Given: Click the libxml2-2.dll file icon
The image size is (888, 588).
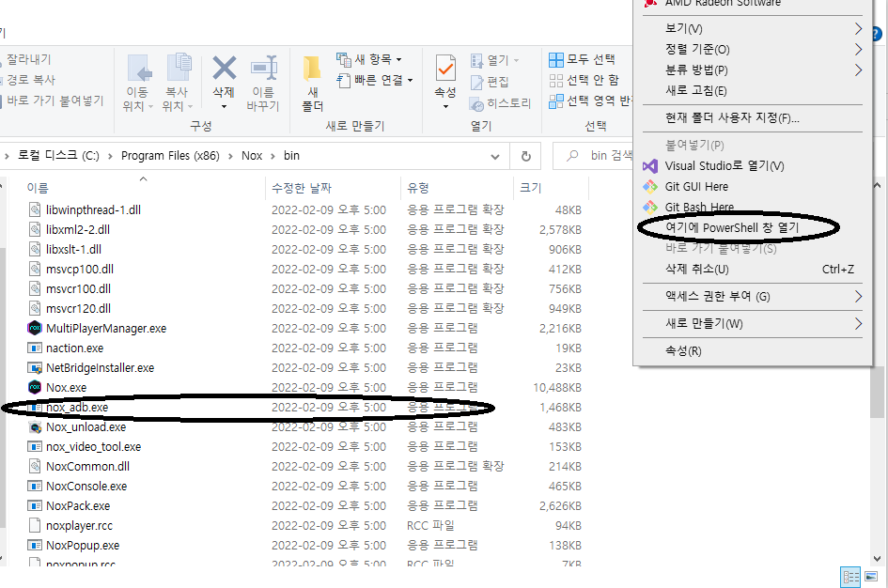Looking at the screenshot, I should click(x=35, y=229).
